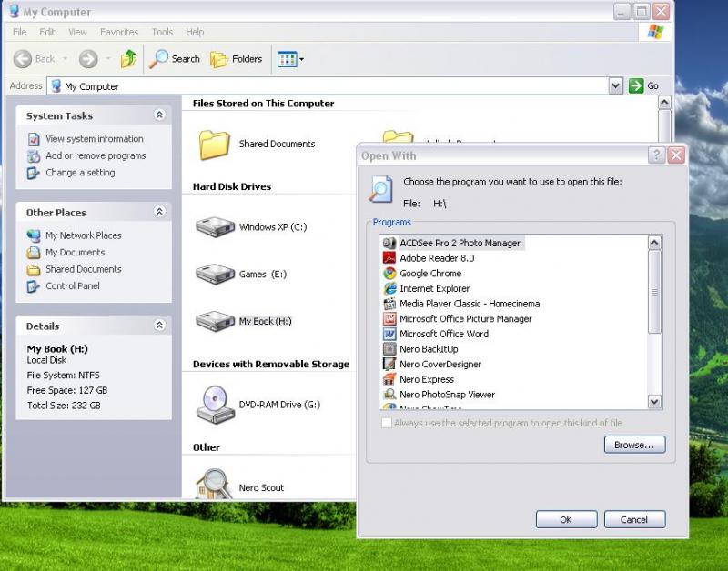Select the Windows XP (C:) drive icon
Screen dimensions: 728x571
click(x=215, y=227)
